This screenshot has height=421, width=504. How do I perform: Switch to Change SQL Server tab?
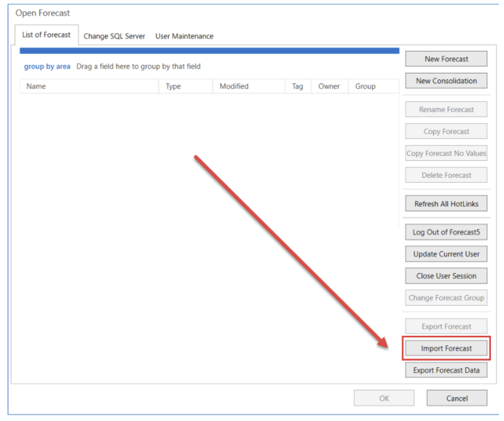[114, 36]
